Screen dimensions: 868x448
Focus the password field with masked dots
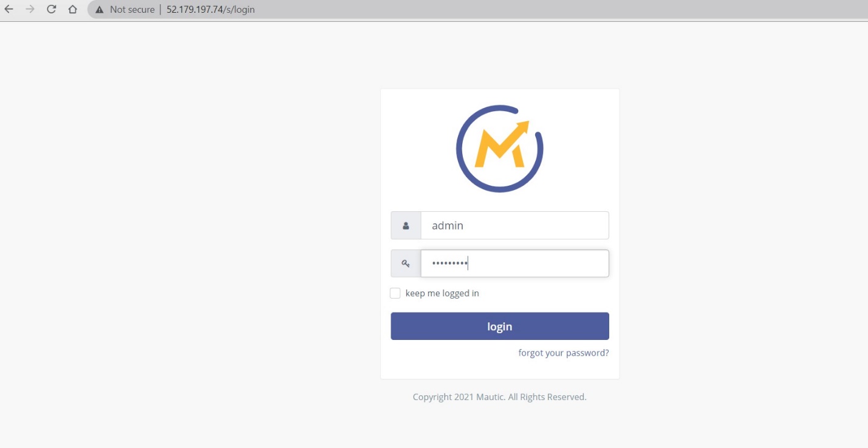point(514,263)
